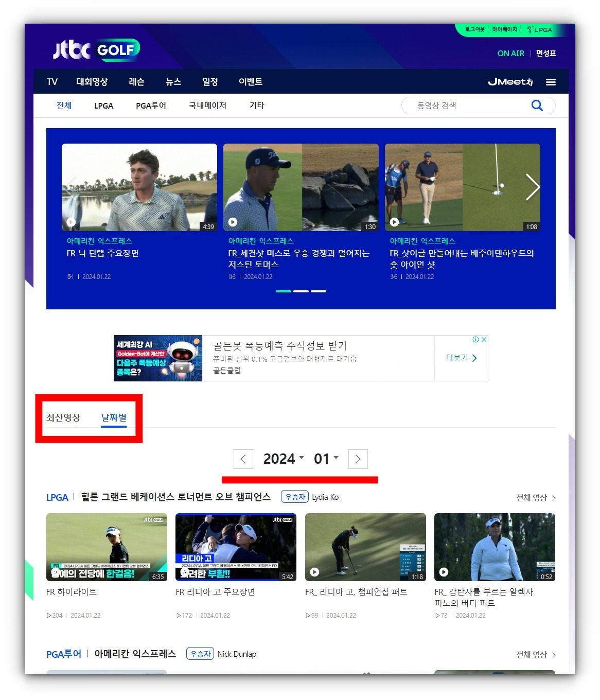The image size is (600, 700).
Task: Click the JMeet 채 icon in the navigation bar
Action: point(510,81)
